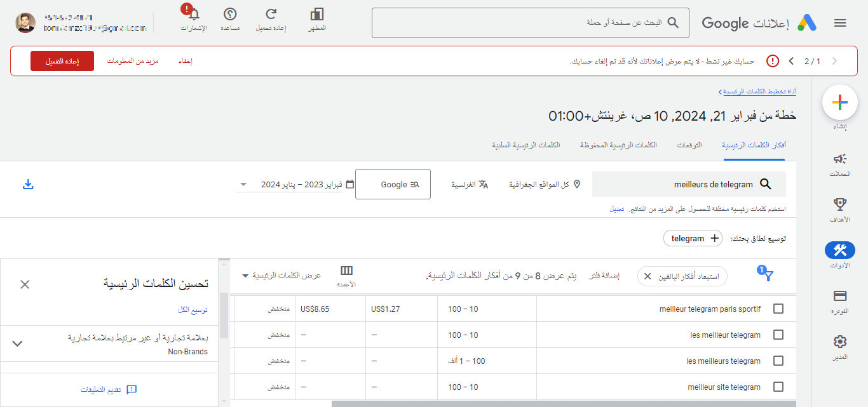The image size is (868, 407).
Task: Click the refresh reload icon
Action: 271,15
